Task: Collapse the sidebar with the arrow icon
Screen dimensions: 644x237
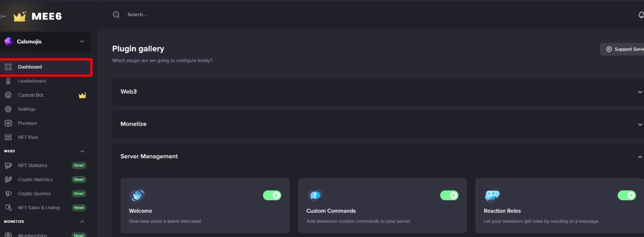Action: (x=3, y=17)
